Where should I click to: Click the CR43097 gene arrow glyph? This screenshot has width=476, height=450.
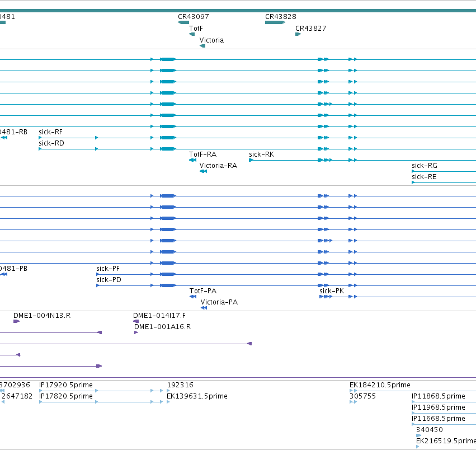[x=183, y=22]
